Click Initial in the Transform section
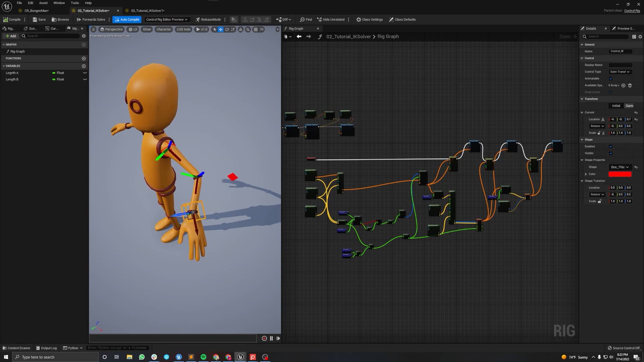Viewport: 644px width, 362px height. click(x=616, y=106)
